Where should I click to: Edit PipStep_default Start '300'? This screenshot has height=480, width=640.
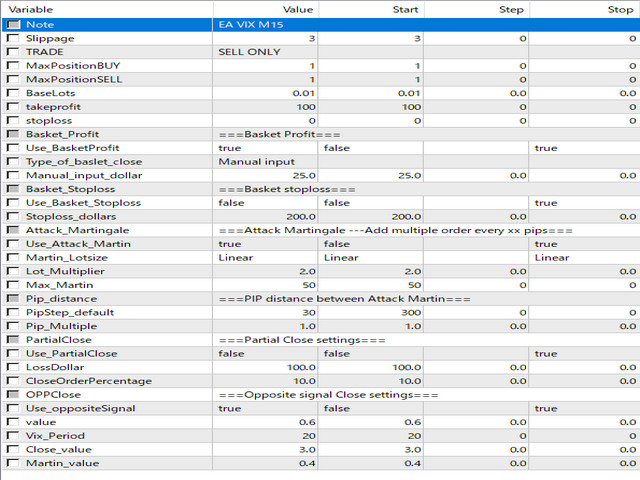tap(371, 312)
